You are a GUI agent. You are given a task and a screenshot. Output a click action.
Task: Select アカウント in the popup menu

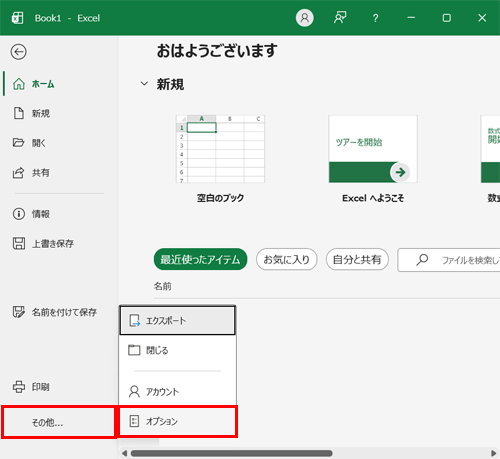pyautogui.click(x=177, y=392)
